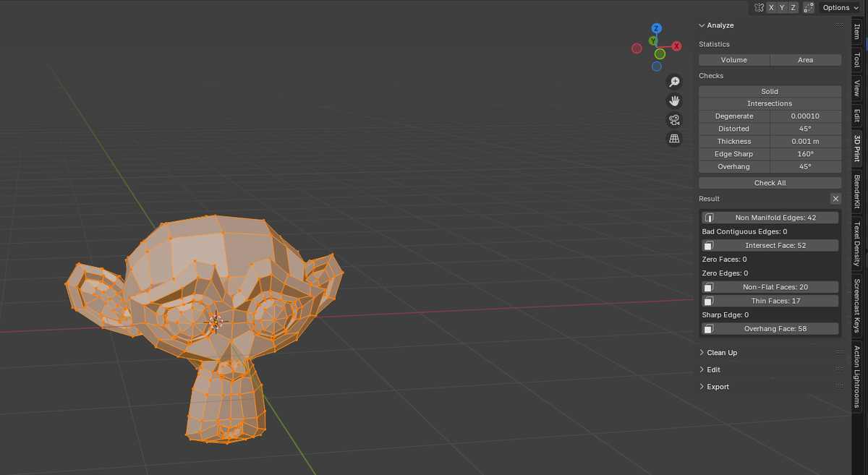The width and height of the screenshot is (868, 475).
Task: Click the Analyze panel drag grip
Action: click(x=840, y=25)
